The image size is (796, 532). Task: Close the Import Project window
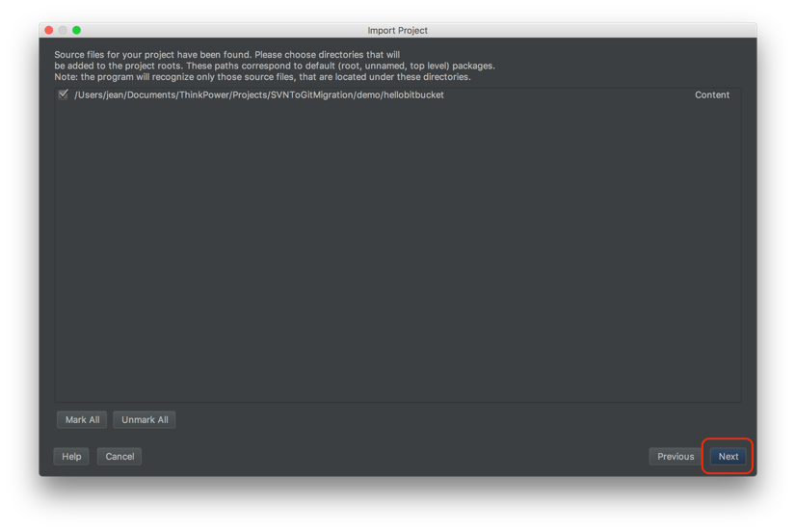pos(49,30)
